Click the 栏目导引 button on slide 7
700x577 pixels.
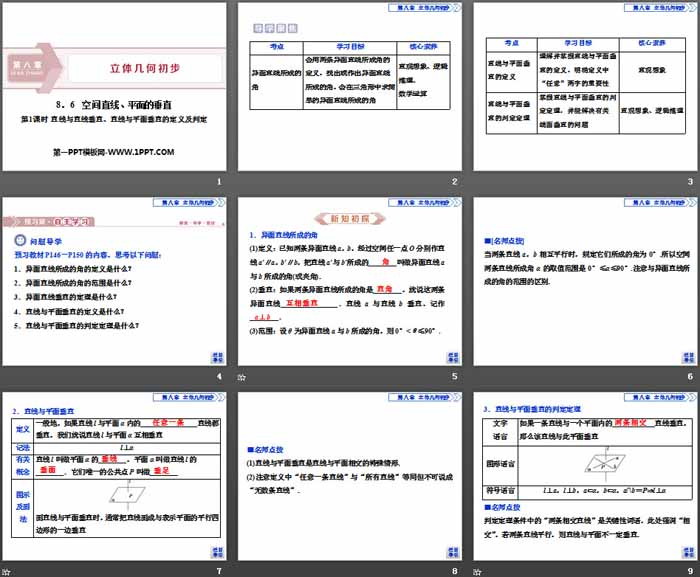(x=217, y=552)
